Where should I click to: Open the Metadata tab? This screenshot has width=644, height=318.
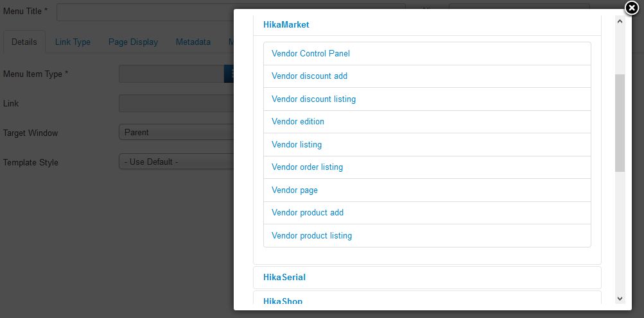point(193,42)
